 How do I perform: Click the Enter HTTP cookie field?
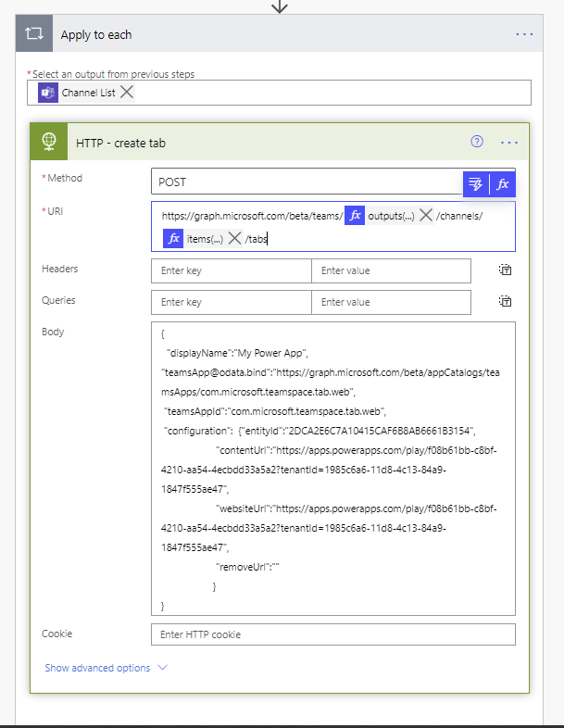click(x=333, y=634)
